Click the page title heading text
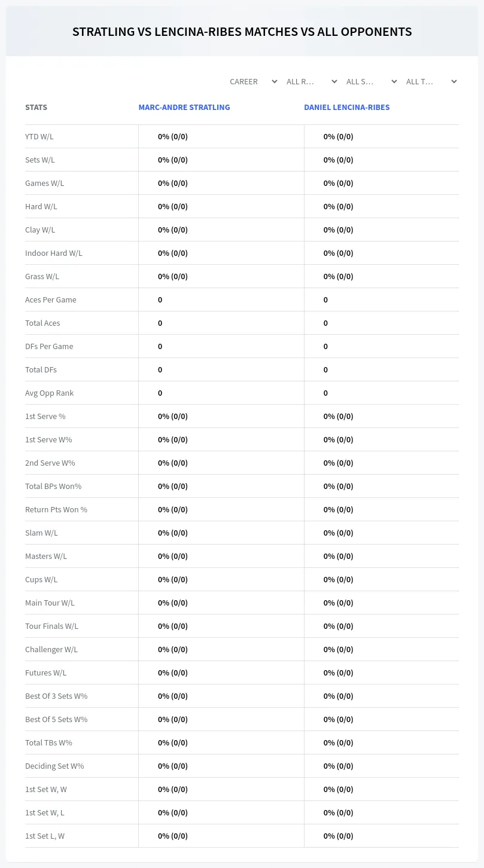 pyautogui.click(x=242, y=32)
